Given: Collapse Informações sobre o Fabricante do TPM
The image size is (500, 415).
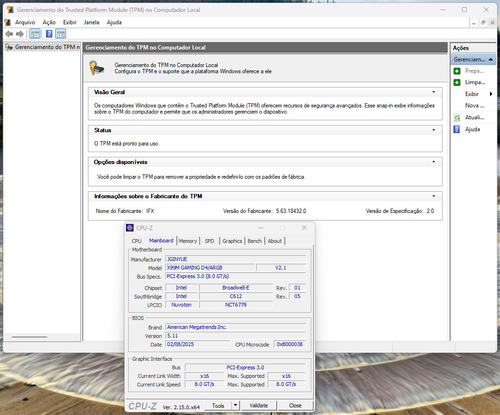Looking at the screenshot, I should coord(434,196).
